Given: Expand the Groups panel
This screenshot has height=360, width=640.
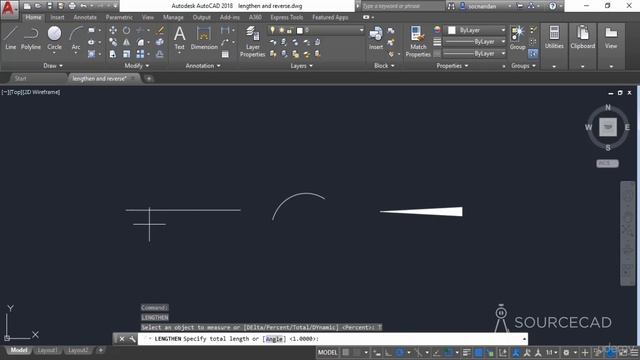Looking at the screenshot, I should [x=523, y=66].
